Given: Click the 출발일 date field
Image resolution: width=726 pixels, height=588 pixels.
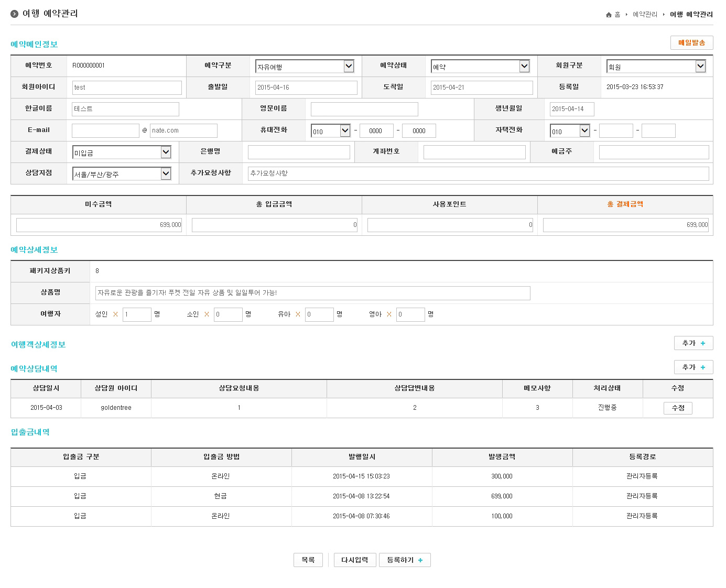Looking at the screenshot, I should click(x=306, y=88).
